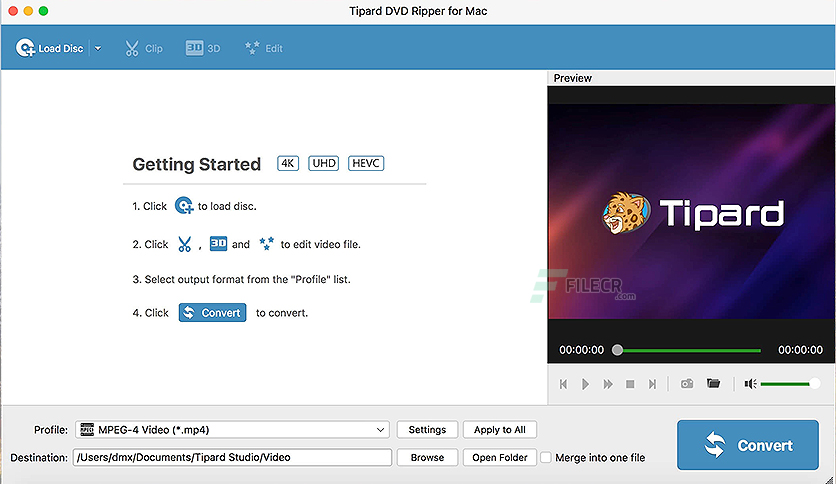
Task: Click the Getting Started heading
Action: pos(197,164)
